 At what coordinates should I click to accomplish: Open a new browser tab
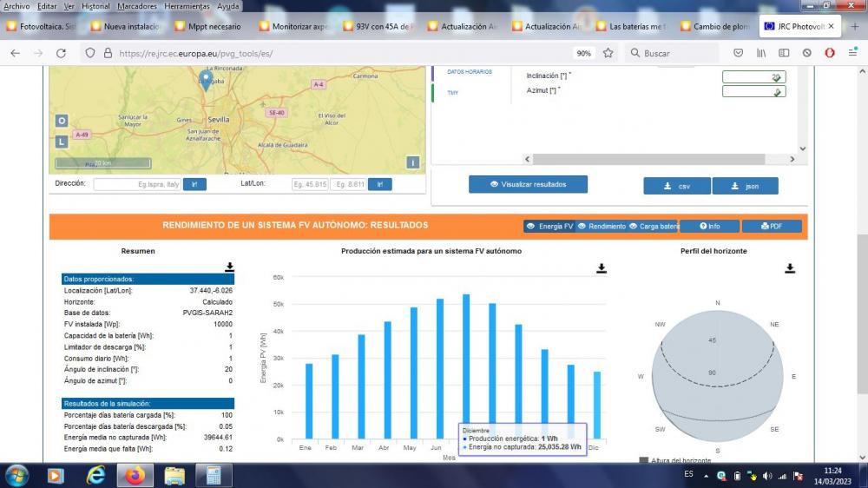855,26
